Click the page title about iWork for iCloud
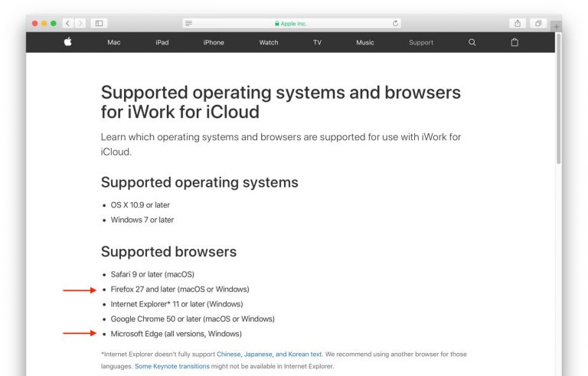 281,102
